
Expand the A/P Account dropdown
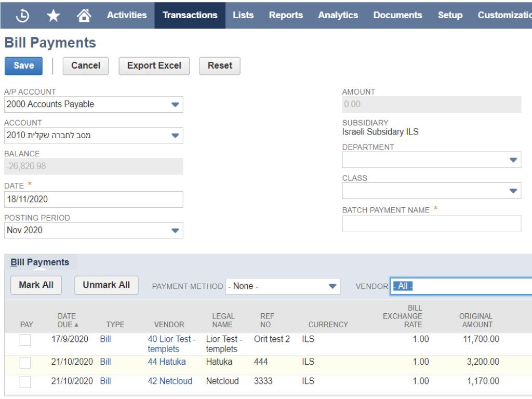coord(175,104)
